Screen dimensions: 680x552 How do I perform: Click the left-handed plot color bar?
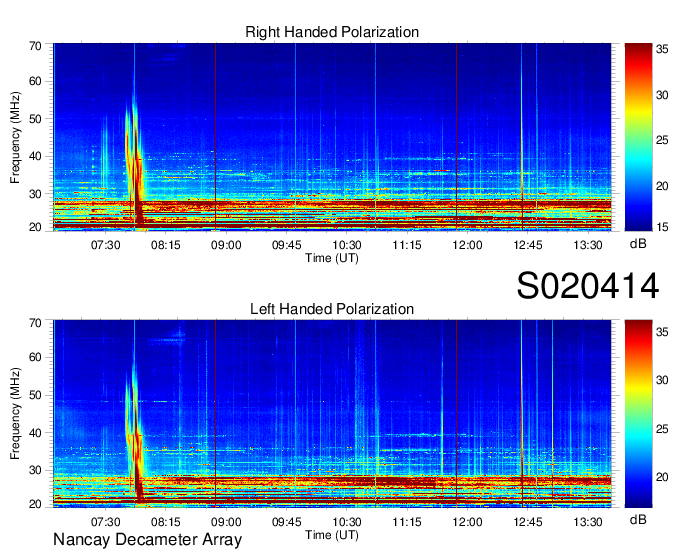tap(638, 414)
